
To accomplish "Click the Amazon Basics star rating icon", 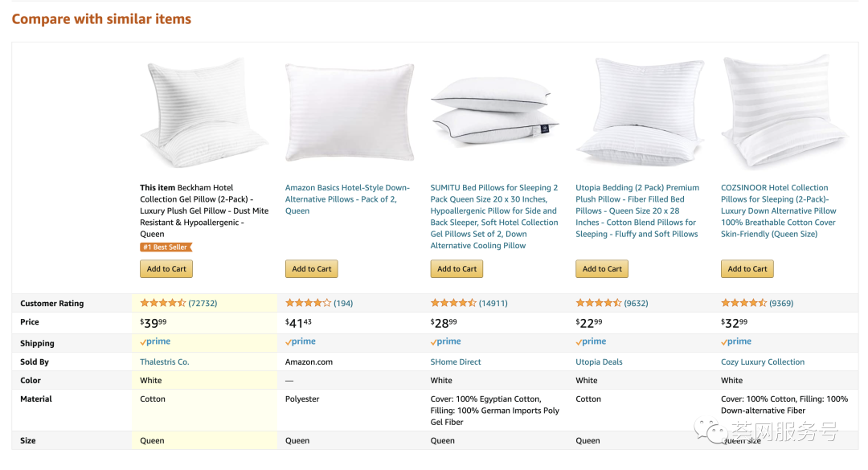I will pos(308,304).
